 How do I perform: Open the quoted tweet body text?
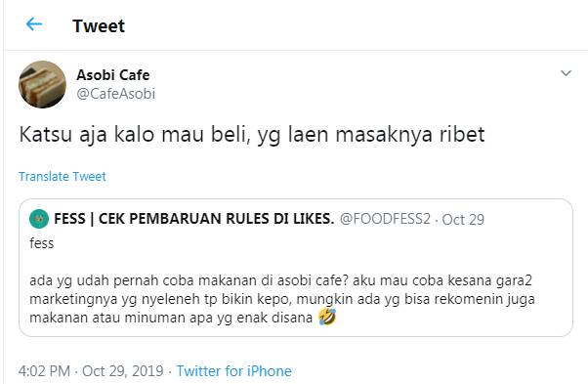pos(282,299)
